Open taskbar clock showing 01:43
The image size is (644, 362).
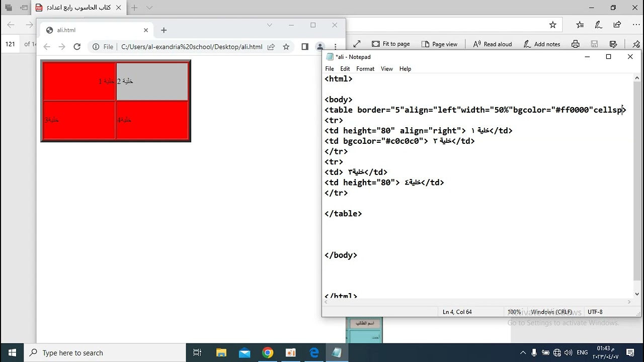[605, 352]
